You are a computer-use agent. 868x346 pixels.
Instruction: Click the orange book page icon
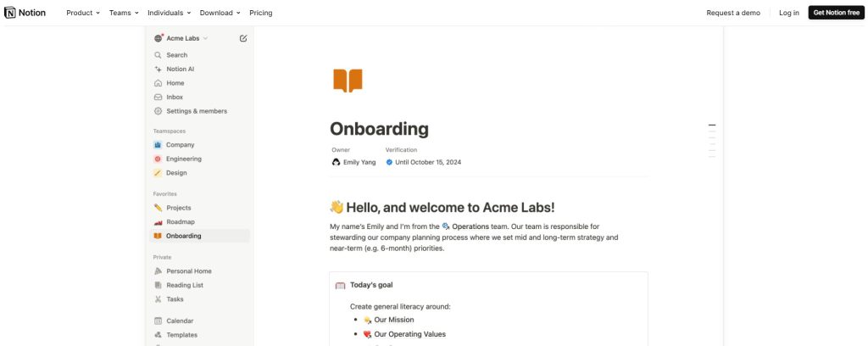[x=348, y=81]
